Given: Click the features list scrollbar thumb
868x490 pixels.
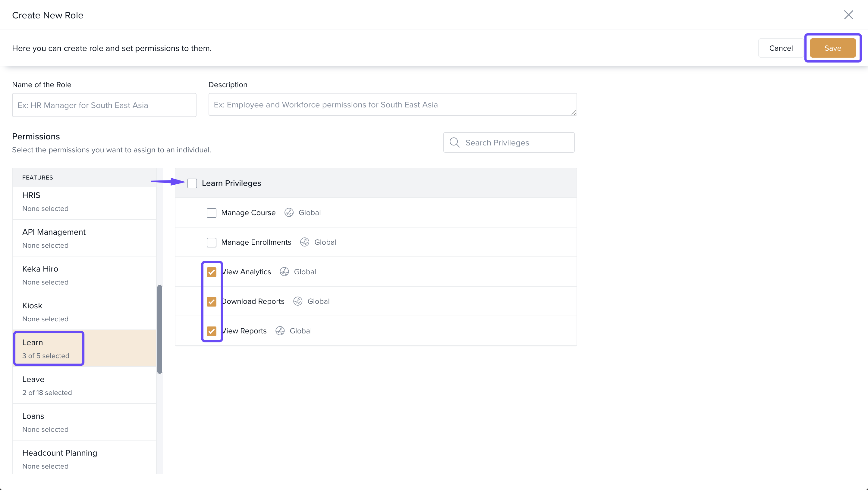Looking at the screenshot, I should [x=160, y=329].
